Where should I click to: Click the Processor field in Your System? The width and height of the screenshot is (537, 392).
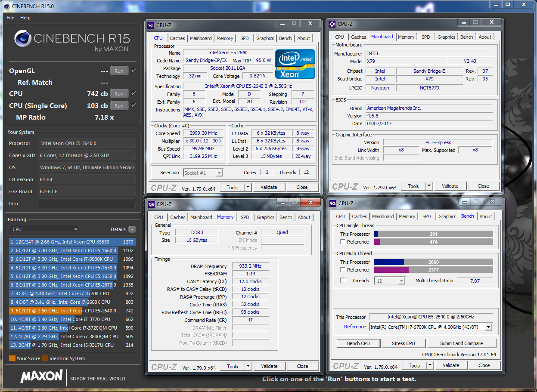point(87,143)
